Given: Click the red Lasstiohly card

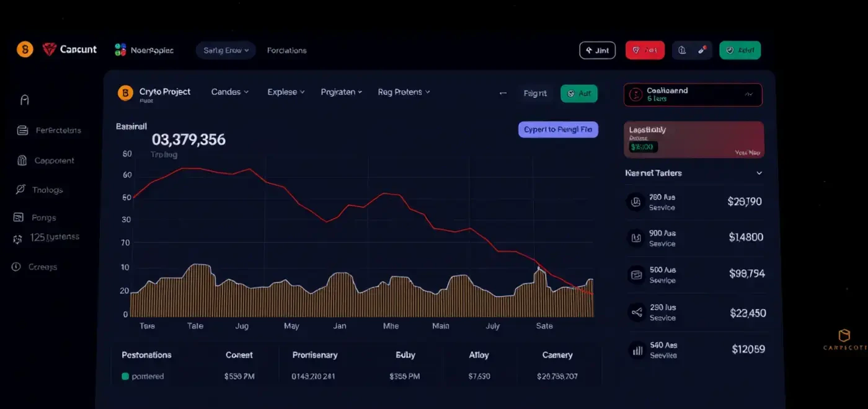Looking at the screenshot, I should pyautogui.click(x=694, y=140).
